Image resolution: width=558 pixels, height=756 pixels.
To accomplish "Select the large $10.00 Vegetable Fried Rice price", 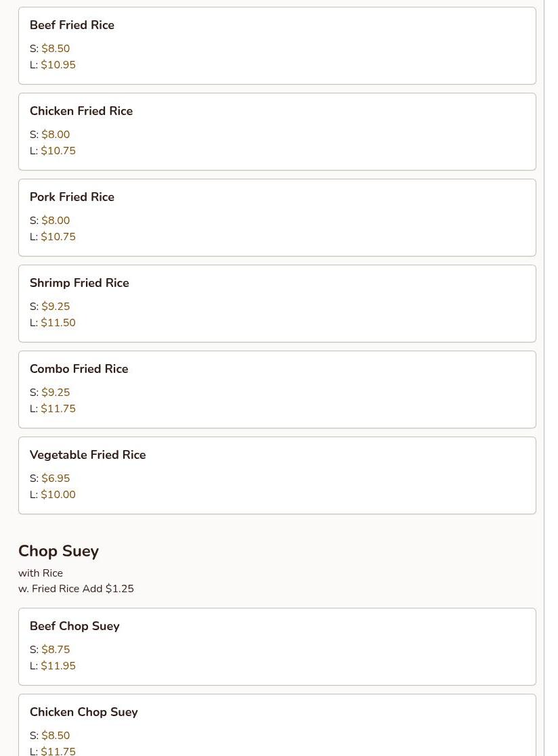I will click(58, 495).
